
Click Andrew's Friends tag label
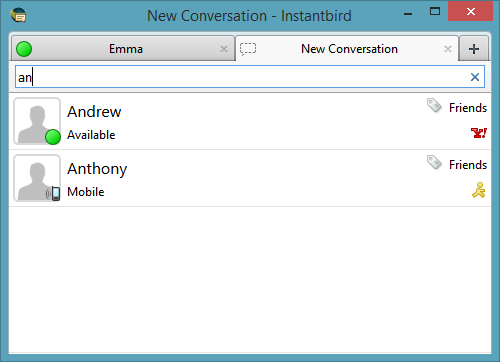(x=468, y=108)
